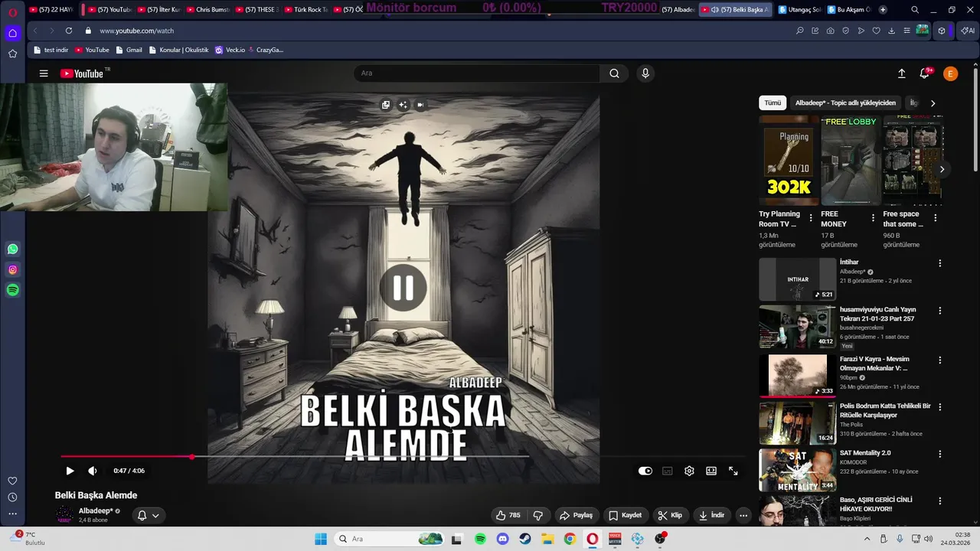Open the Konular | Okulistik bookmark

[178, 50]
